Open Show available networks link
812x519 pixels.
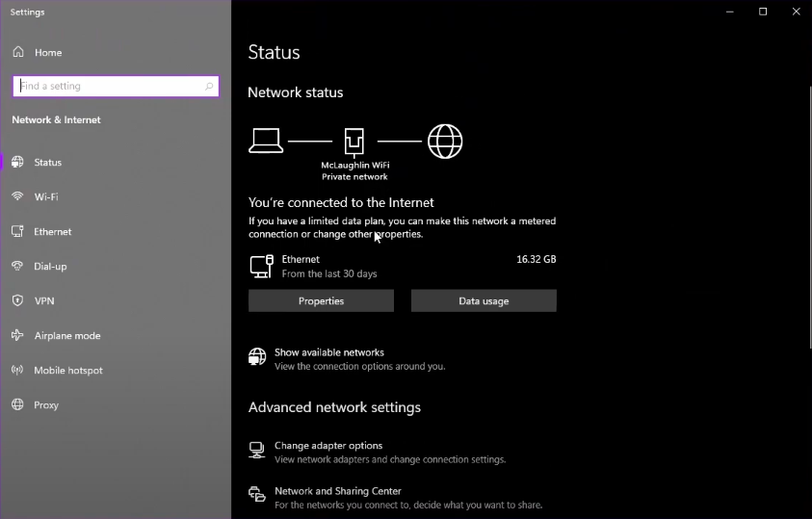328,352
